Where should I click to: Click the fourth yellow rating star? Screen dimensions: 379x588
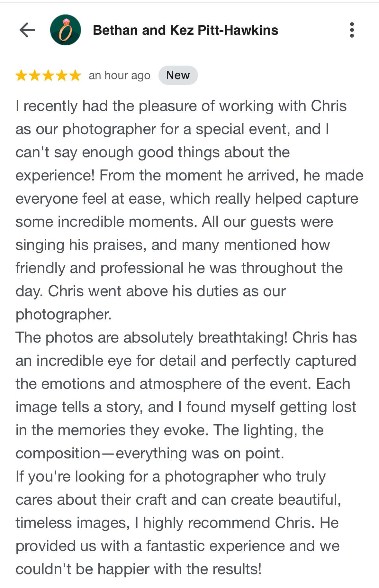click(x=62, y=76)
